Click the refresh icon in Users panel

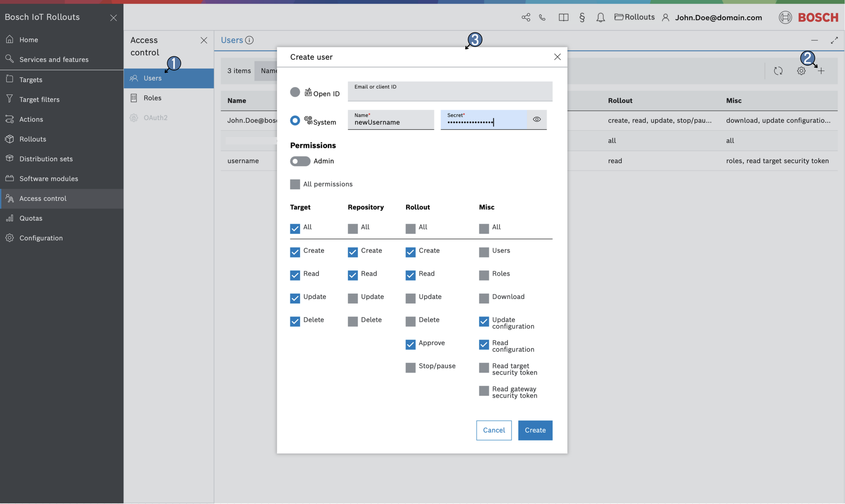(778, 71)
